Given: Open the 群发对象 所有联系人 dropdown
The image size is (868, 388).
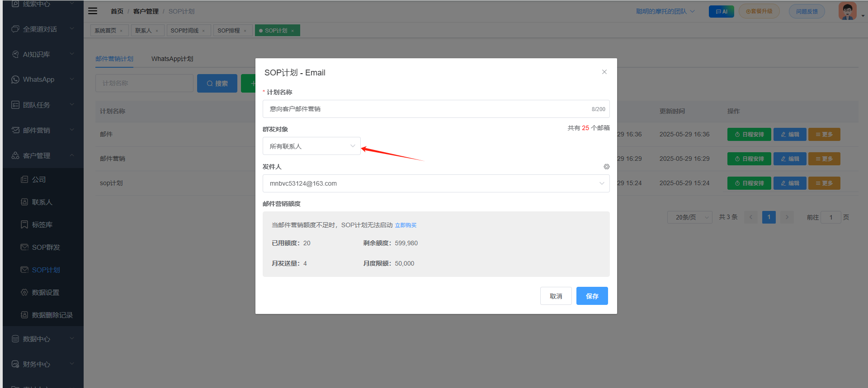Looking at the screenshot, I should 311,146.
